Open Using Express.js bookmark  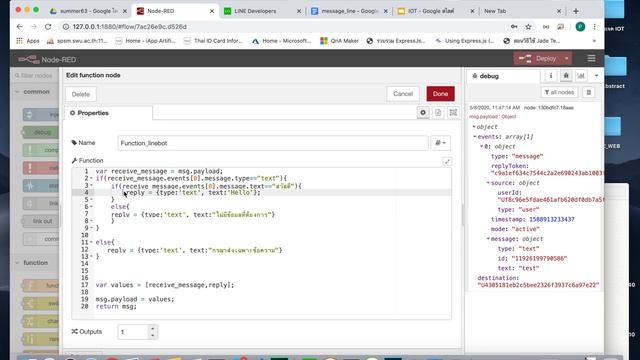tap(465, 41)
